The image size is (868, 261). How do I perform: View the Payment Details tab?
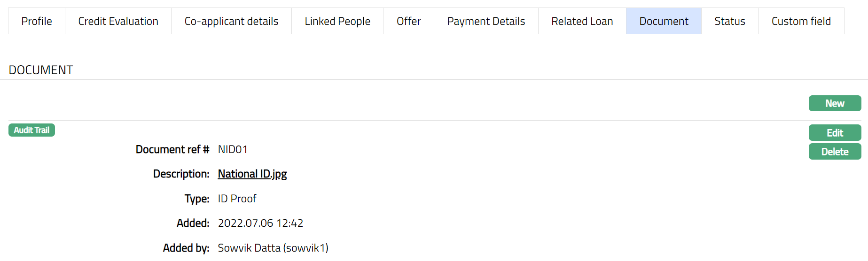[x=486, y=21]
